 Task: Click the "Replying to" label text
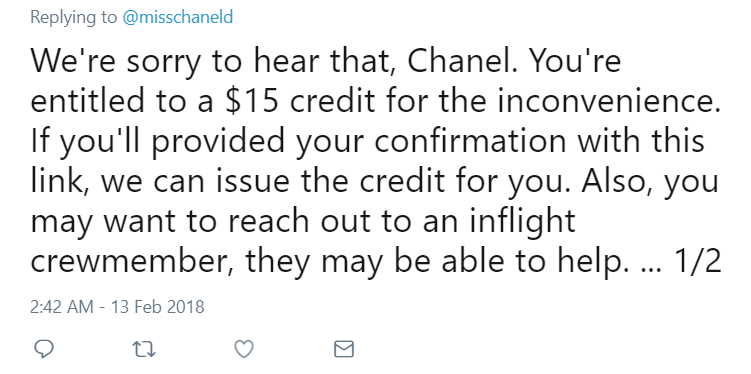coord(74,18)
